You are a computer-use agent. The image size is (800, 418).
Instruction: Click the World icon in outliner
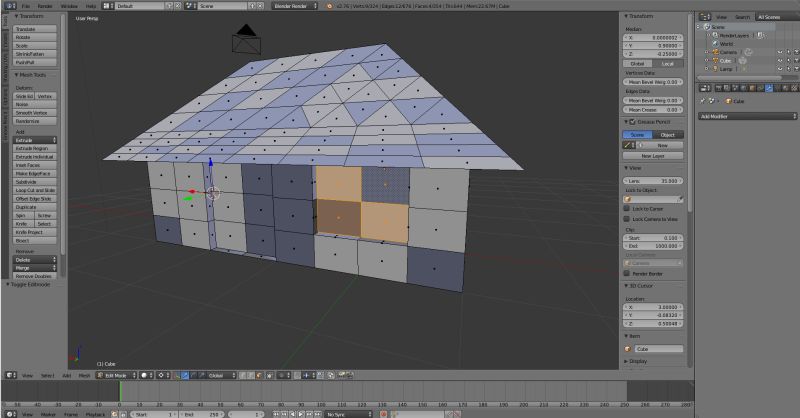715,44
